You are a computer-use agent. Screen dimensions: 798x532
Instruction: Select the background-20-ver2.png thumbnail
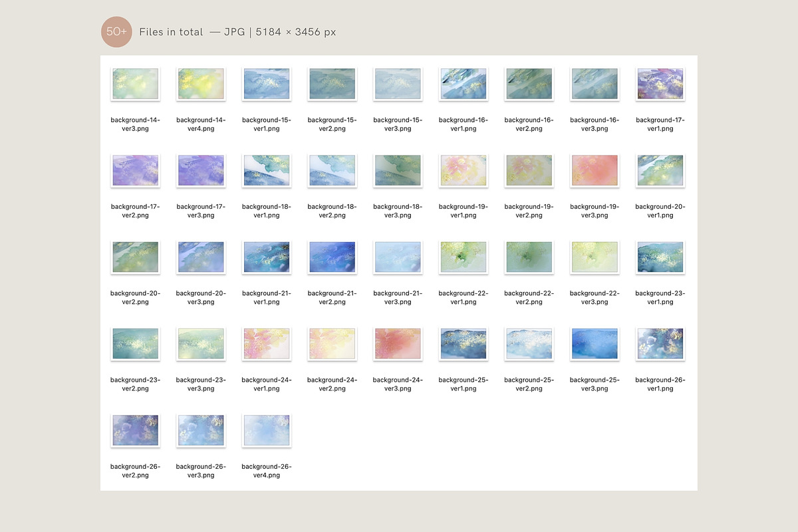coord(136,257)
